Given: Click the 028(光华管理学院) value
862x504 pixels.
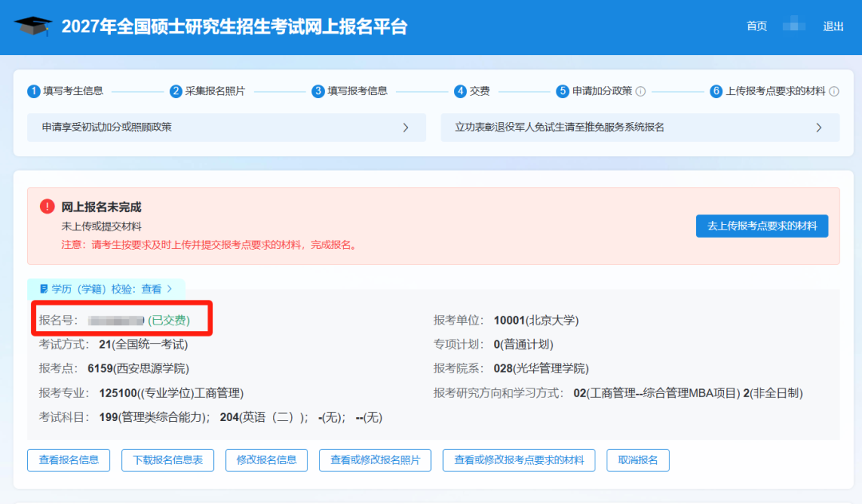Looking at the screenshot, I should tap(541, 369).
